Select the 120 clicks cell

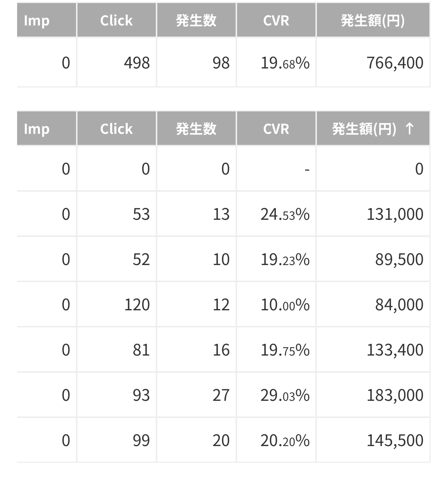pyautogui.click(x=137, y=305)
